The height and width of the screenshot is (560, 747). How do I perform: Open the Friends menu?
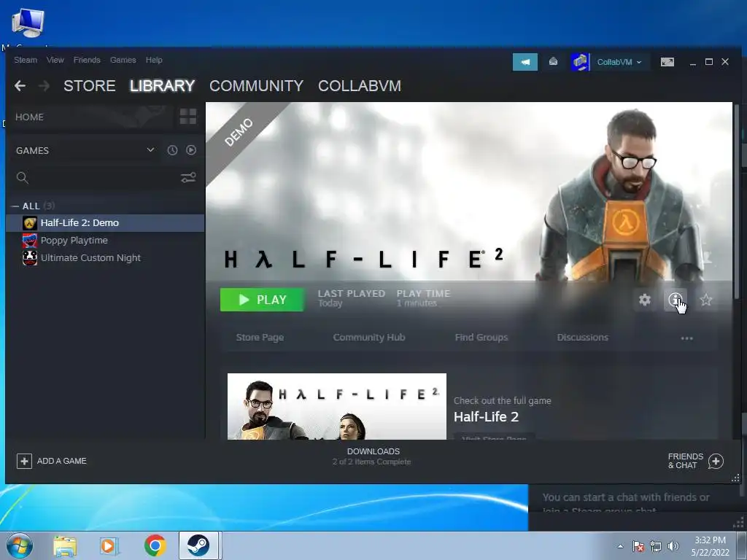pos(87,60)
